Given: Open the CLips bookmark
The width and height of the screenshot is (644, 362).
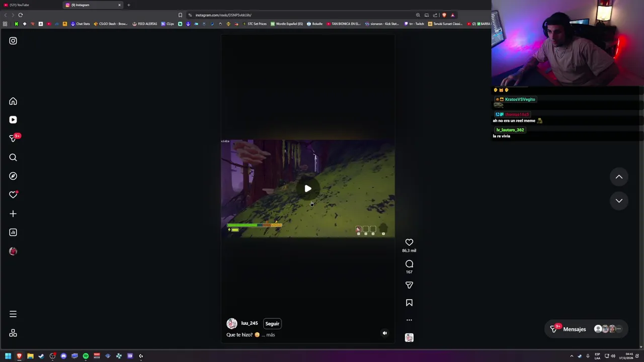Looking at the screenshot, I should [x=168, y=24].
